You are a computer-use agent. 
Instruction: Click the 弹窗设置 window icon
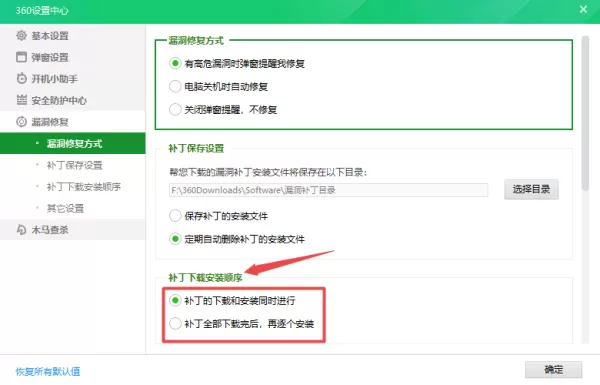click(21, 57)
